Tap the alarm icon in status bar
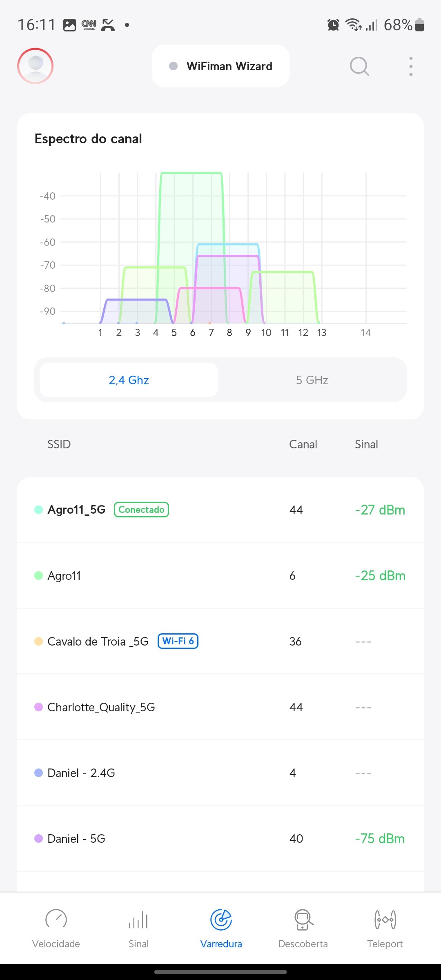The image size is (441, 980). pyautogui.click(x=333, y=25)
